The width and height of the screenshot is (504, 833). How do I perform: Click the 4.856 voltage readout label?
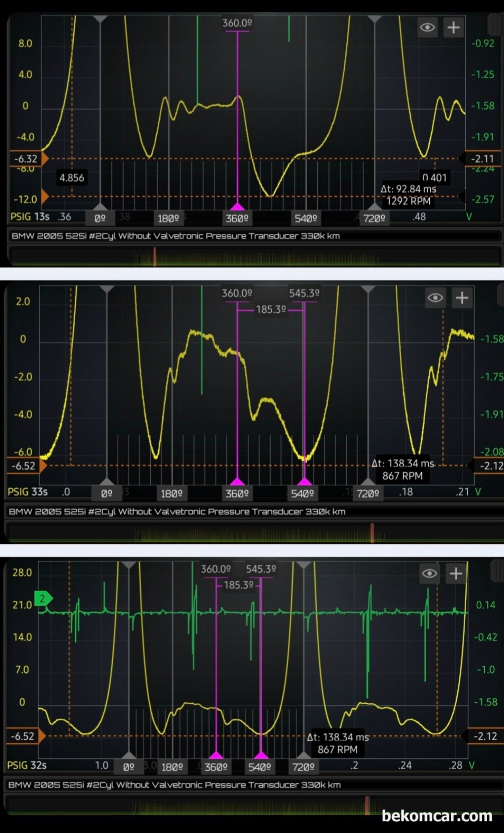pyautogui.click(x=72, y=177)
